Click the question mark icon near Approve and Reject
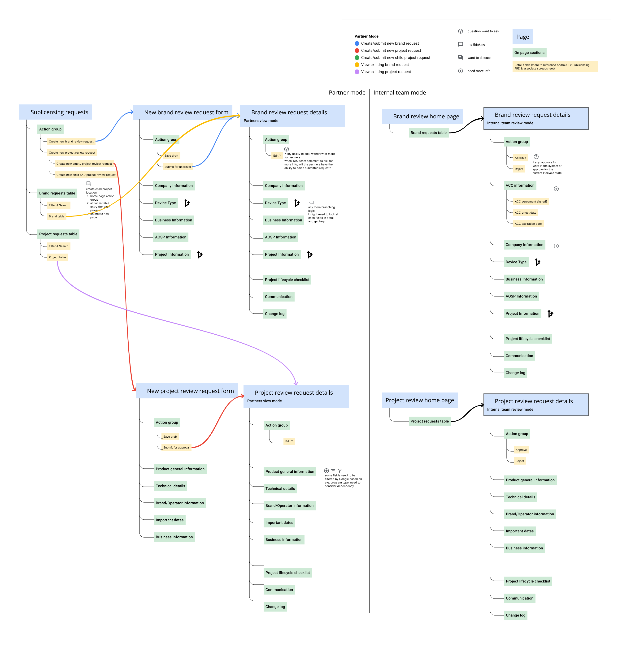 click(x=536, y=157)
